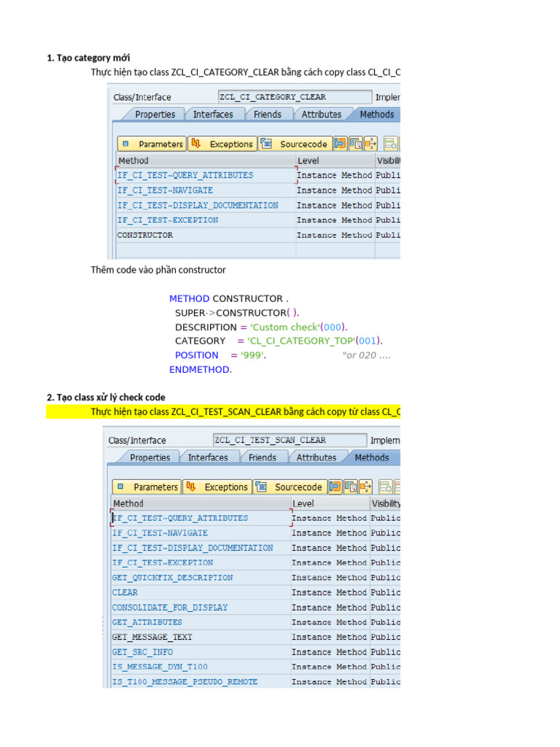
Task: Click third icon right of Sourcecode, SCAN_CLEAR toolbar
Action: click(x=365, y=487)
